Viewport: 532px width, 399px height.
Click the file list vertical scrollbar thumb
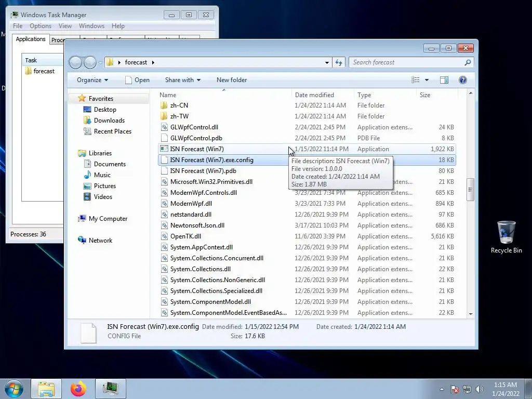[x=470, y=190]
